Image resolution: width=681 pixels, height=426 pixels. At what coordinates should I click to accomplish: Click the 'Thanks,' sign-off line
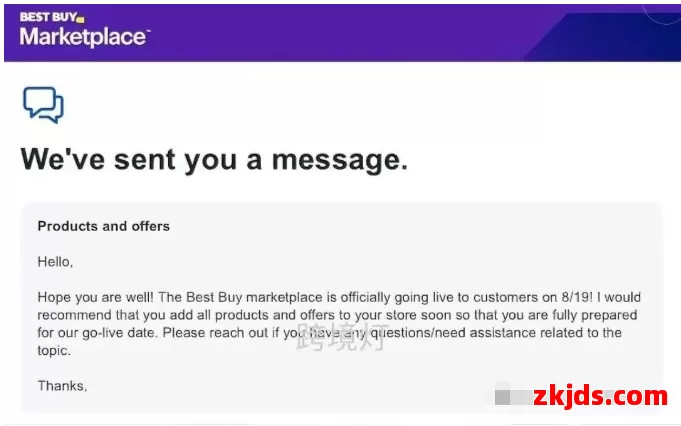pos(62,386)
